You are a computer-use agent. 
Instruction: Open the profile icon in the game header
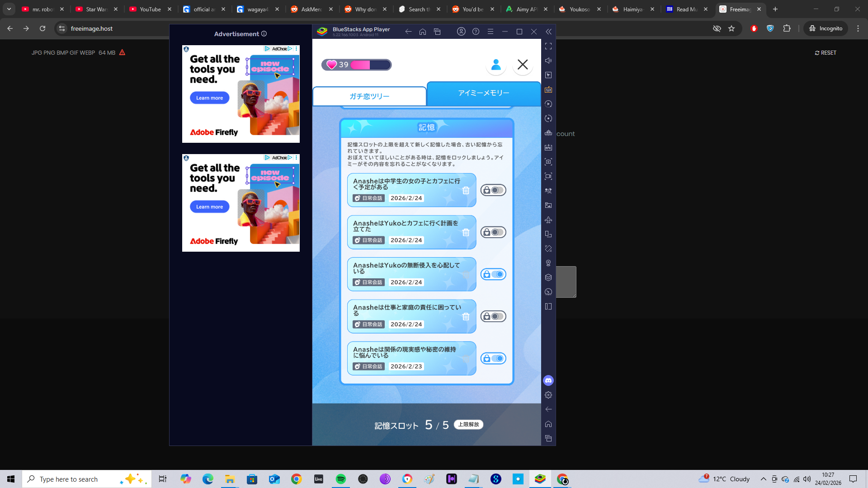(x=496, y=65)
